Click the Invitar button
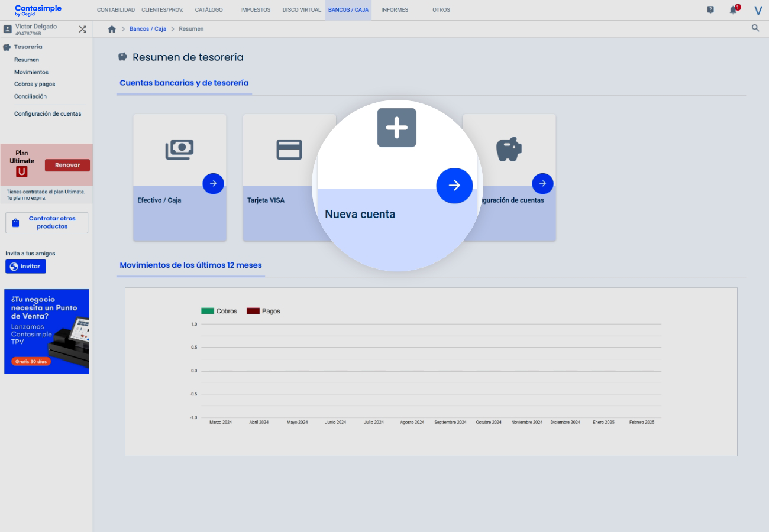This screenshot has height=532, width=769. (25, 267)
